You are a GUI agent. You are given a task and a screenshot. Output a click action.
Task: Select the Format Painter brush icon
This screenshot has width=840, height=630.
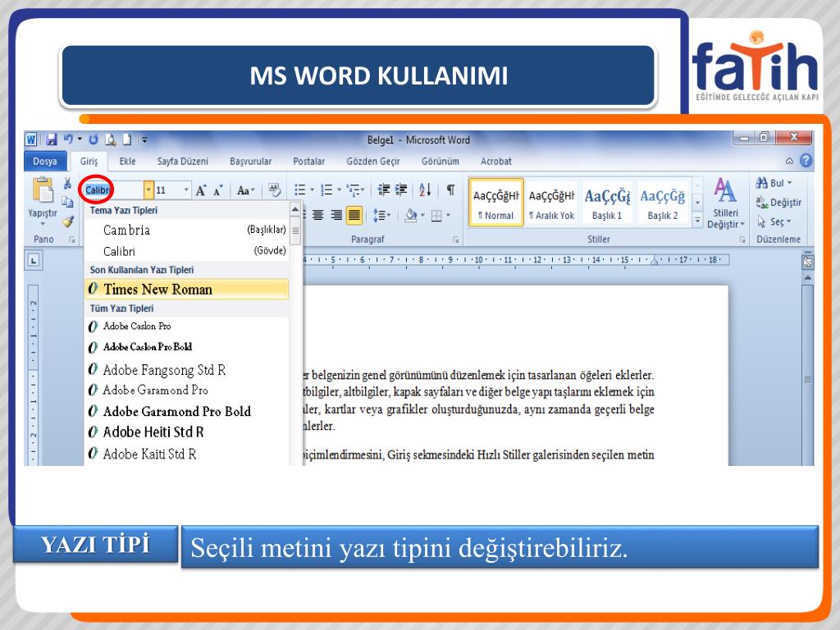[67, 221]
